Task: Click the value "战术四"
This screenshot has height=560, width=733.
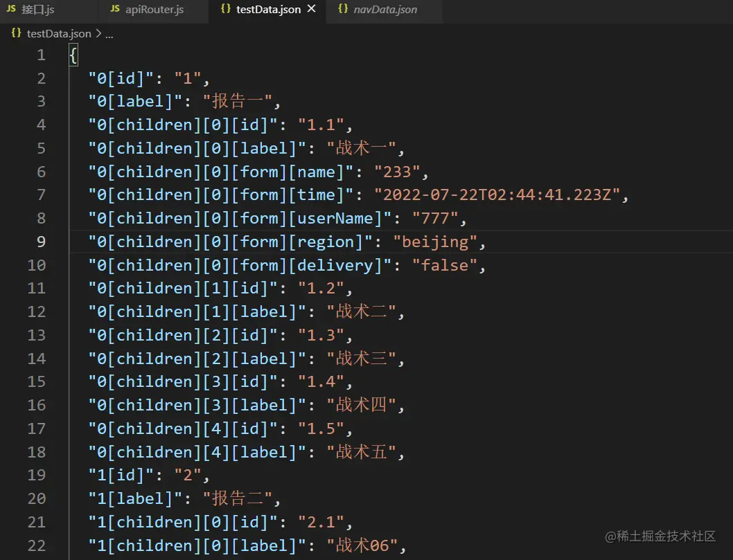Action: coord(362,405)
